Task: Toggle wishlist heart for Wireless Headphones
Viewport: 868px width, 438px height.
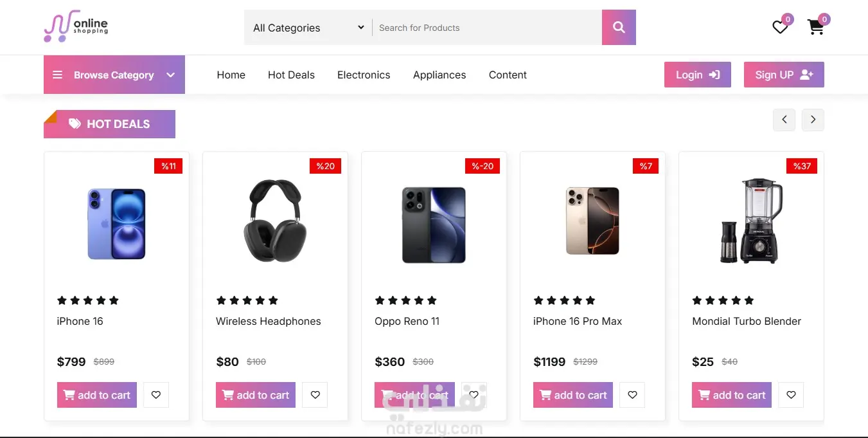Action: pyautogui.click(x=315, y=395)
